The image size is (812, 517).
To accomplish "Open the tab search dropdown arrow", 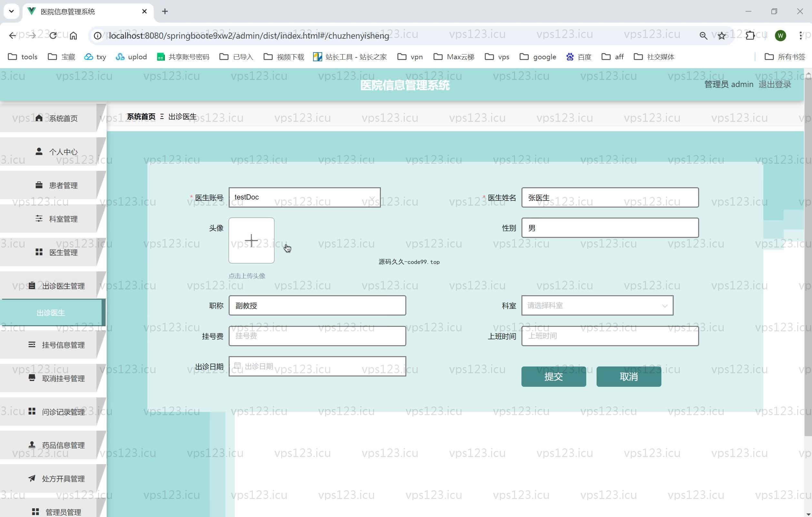I will 12,12.
